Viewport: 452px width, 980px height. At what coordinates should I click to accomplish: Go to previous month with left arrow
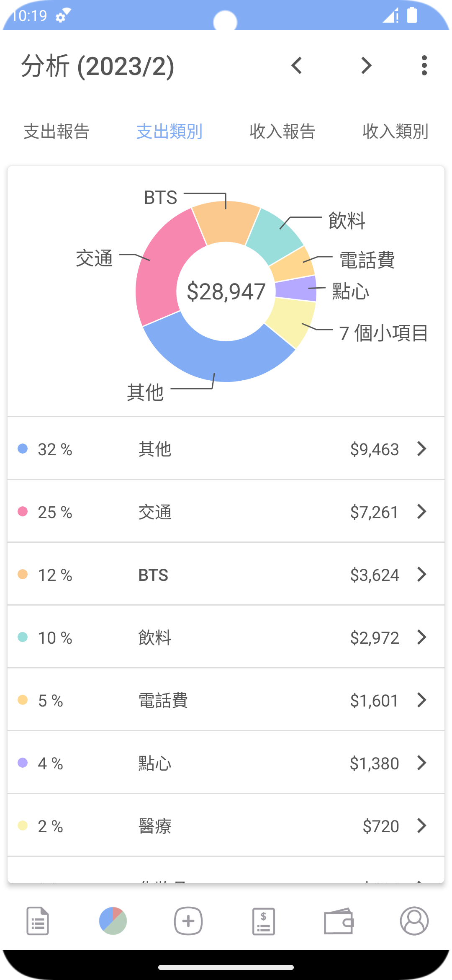pos(297,66)
